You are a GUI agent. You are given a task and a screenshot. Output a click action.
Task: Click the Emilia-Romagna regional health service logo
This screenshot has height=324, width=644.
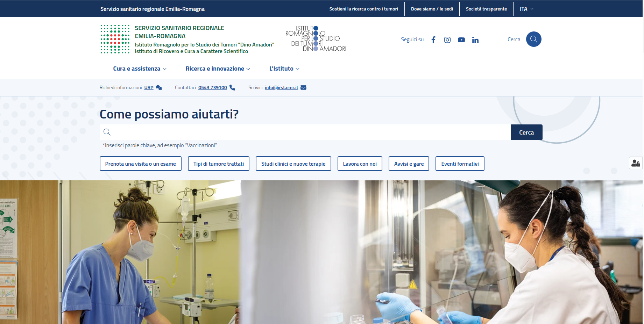pos(115,39)
